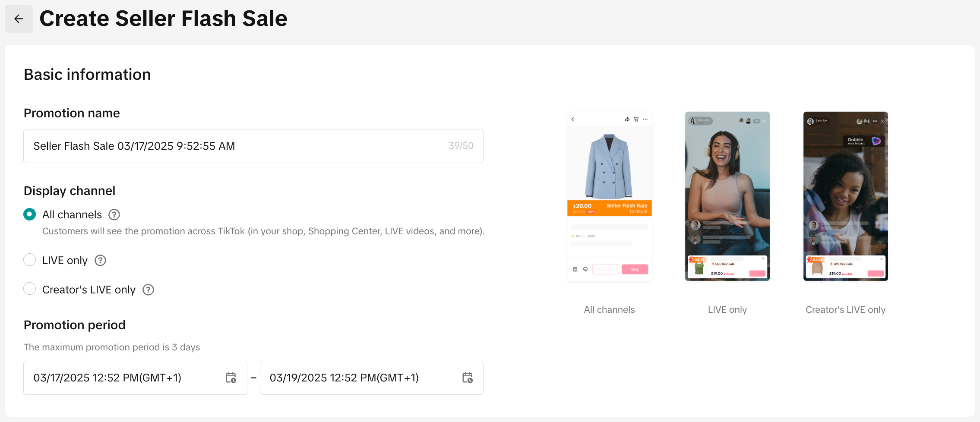The height and width of the screenshot is (422, 980).
Task: Select the LIVE only radio button
Action: click(30, 260)
